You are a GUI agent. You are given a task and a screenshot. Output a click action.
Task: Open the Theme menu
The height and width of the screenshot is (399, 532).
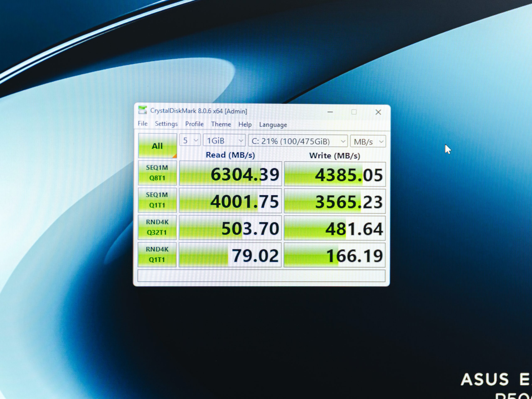click(x=221, y=124)
